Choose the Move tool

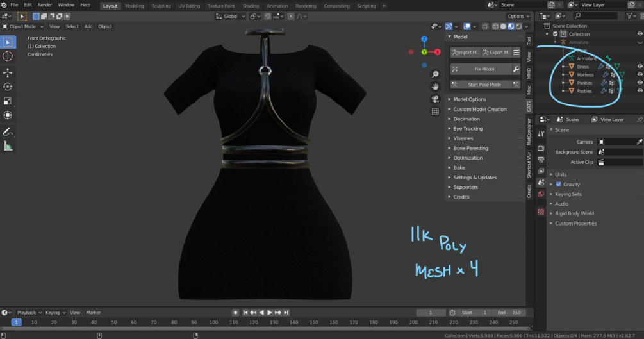8,72
